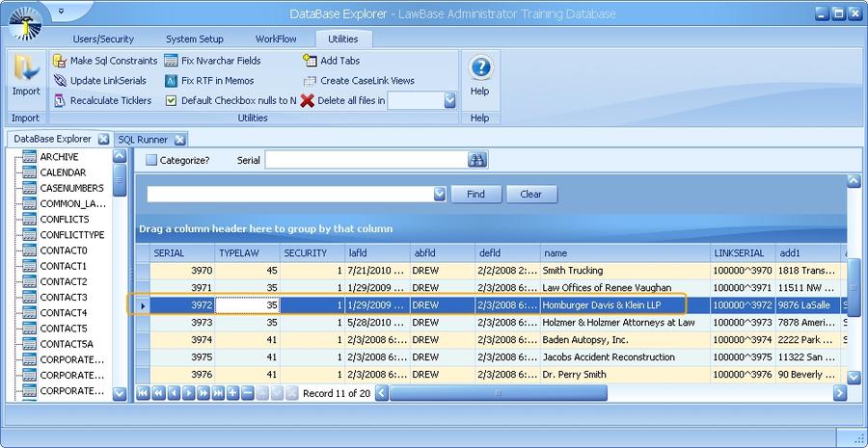The width and height of the screenshot is (868, 448).
Task: Select CONFLICTTYPE table in tree
Action: click(x=72, y=234)
